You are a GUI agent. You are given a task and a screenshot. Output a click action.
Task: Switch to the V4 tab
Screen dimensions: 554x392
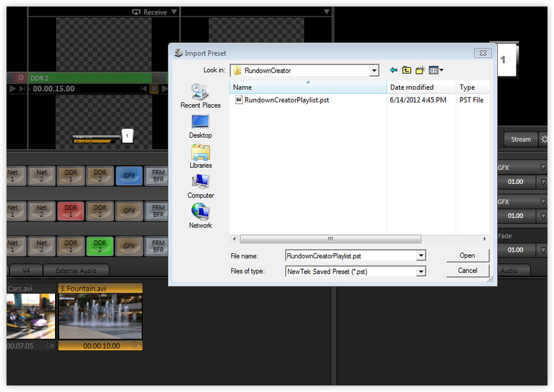click(x=27, y=270)
